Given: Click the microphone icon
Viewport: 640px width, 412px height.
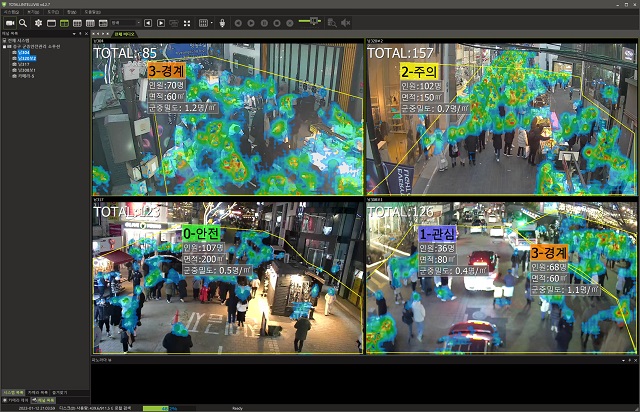Looking at the screenshot, I should coord(221,22).
